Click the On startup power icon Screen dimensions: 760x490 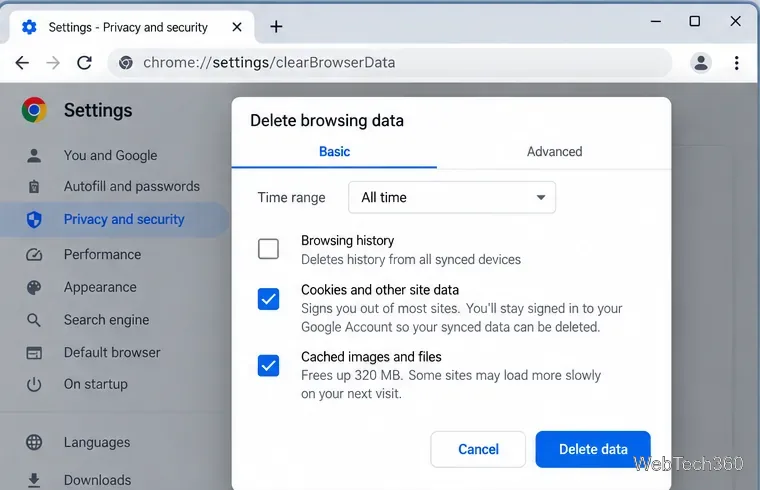point(34,384)
